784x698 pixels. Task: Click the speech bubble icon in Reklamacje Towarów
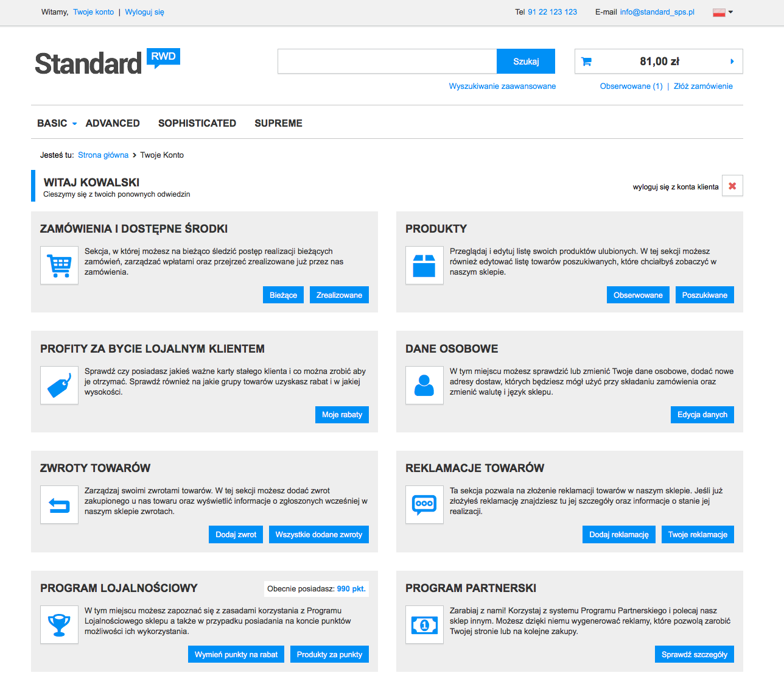click(x=424, y=505)
